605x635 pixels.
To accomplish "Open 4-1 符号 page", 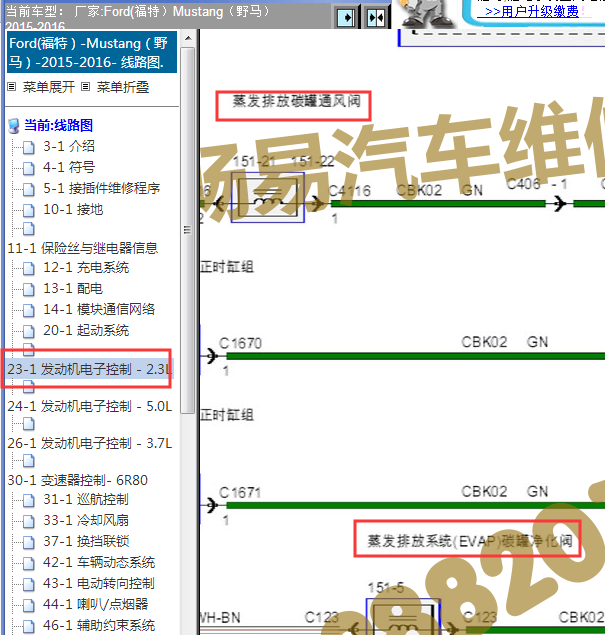I will [x=69, y=167].
